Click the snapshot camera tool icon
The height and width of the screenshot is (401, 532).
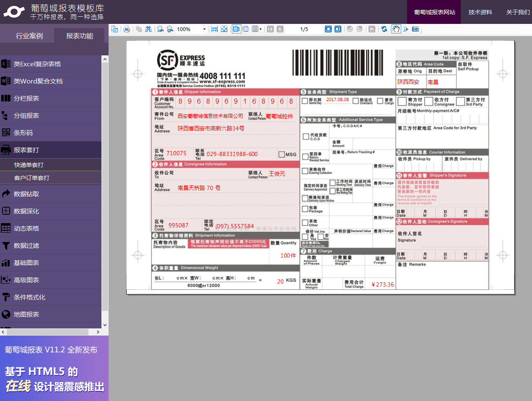(x=415, y=29)
